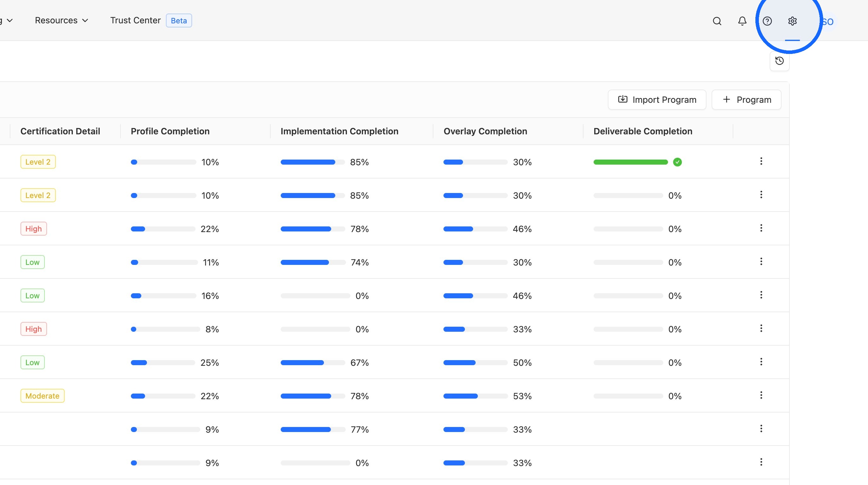Image resolution: width=868 pixels, height=485 pixels.
Task: Add a new Program
Action: [x=746, y=100]
